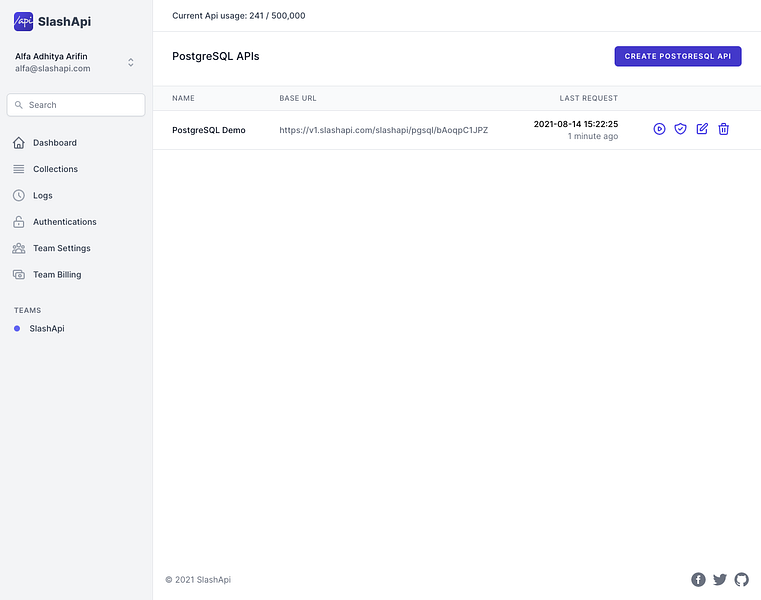Image resolution: width=761 pixels, height=600 pixels.
Task: Click the PostgreSQL Demo base URL text
Action: click(383, 130)
